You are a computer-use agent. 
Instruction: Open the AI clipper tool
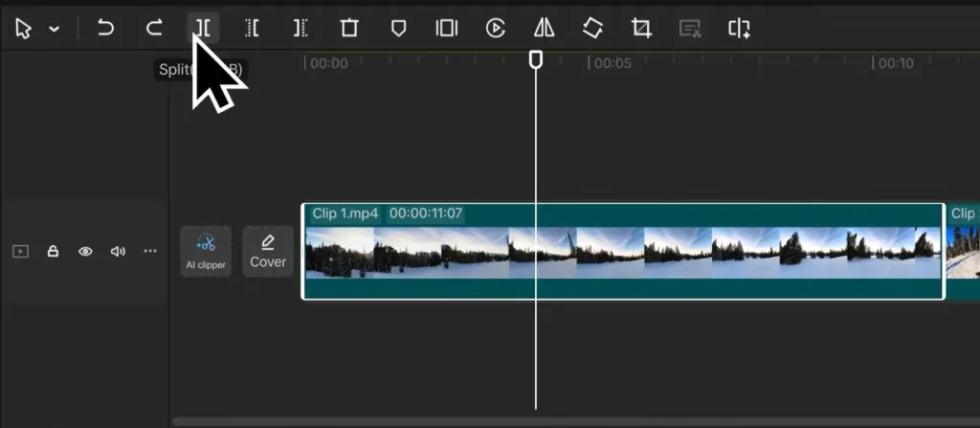pyautogui.click(x=207, y=252)
